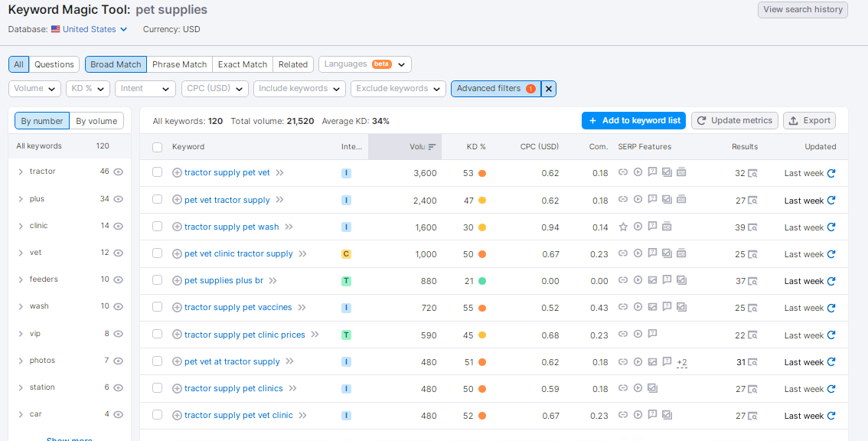View SERP for tractor supply pet wash
The width and height of the screenshot is (868, 441).
[753, 227]
